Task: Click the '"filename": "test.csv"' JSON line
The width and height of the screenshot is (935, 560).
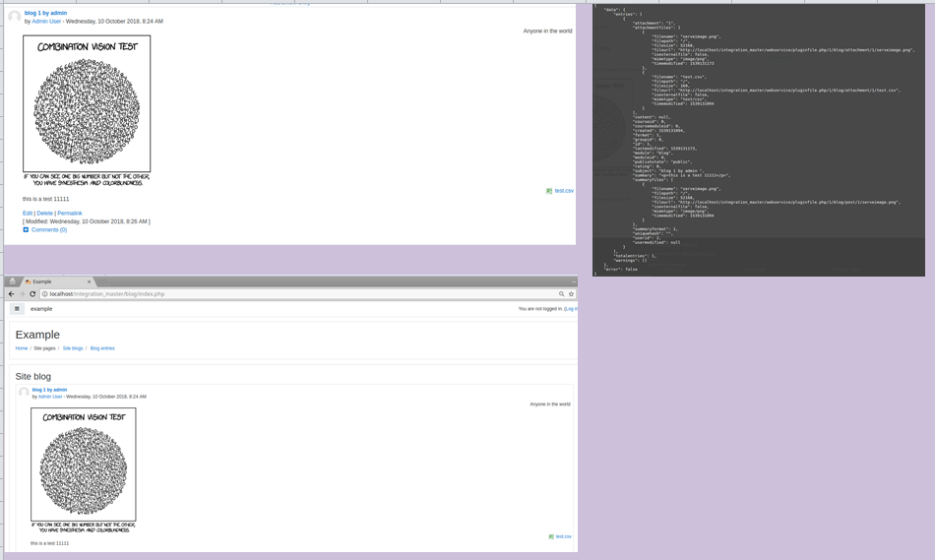Action: pyautogui.click(x=678, y=77)
